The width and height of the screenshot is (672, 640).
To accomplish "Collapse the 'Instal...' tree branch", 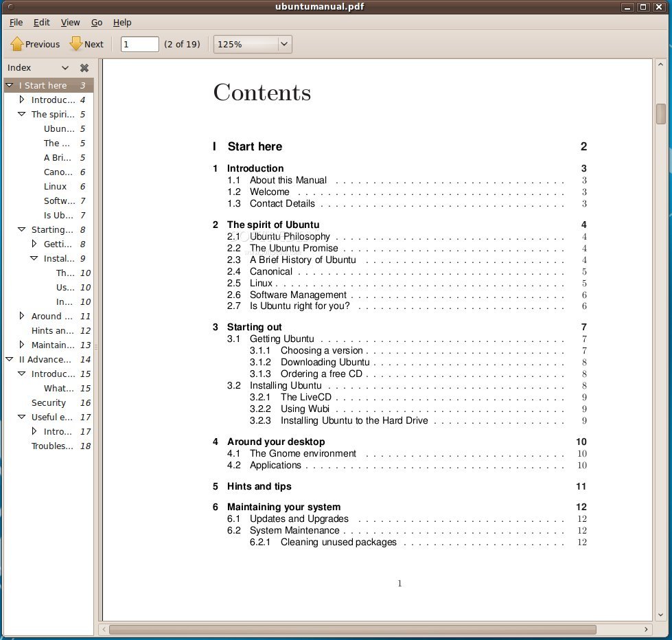I will click(33, 258).
